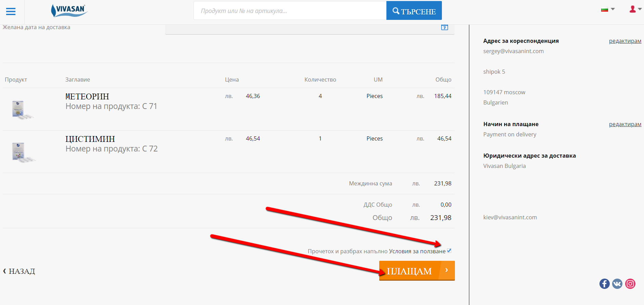Click the ЦИСТИМИН quantity value 1
The width and height of the screenshot is (644, 305).
320,139
